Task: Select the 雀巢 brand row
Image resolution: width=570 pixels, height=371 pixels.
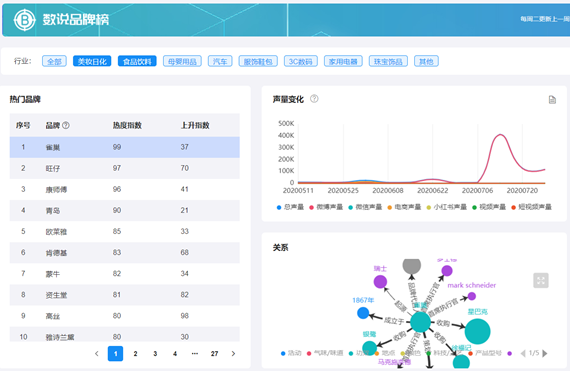Action: (125, 147)
